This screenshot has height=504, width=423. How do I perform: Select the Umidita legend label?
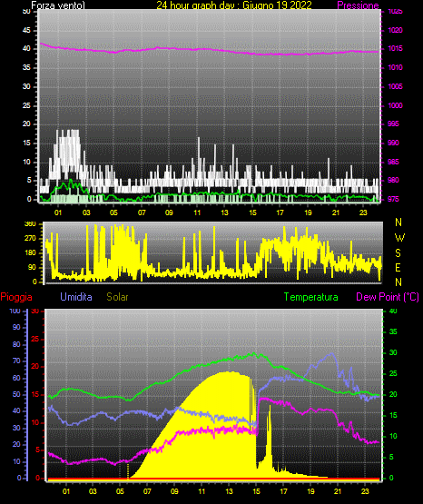pyautogui.click(x=76, y=297)
